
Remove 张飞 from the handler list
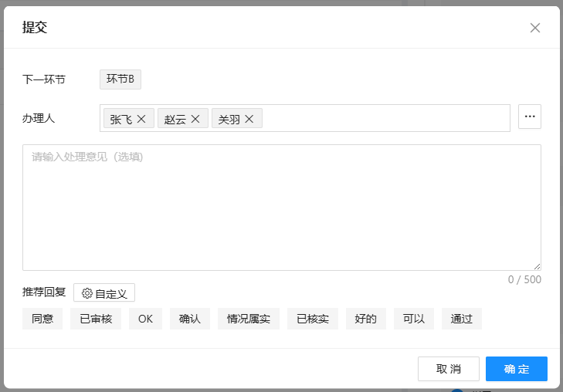pos(141,119)
